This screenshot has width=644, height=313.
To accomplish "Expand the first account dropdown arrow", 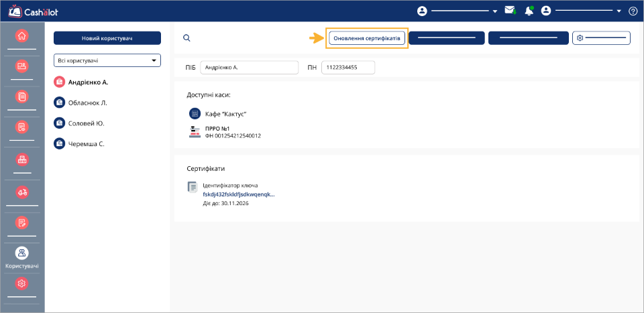I will [495, 11].
